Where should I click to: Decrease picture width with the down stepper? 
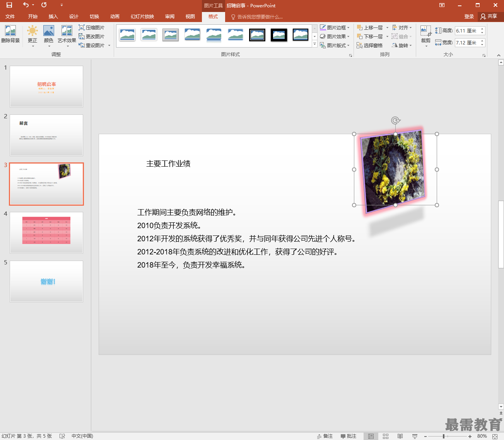[x=482, y=45]
